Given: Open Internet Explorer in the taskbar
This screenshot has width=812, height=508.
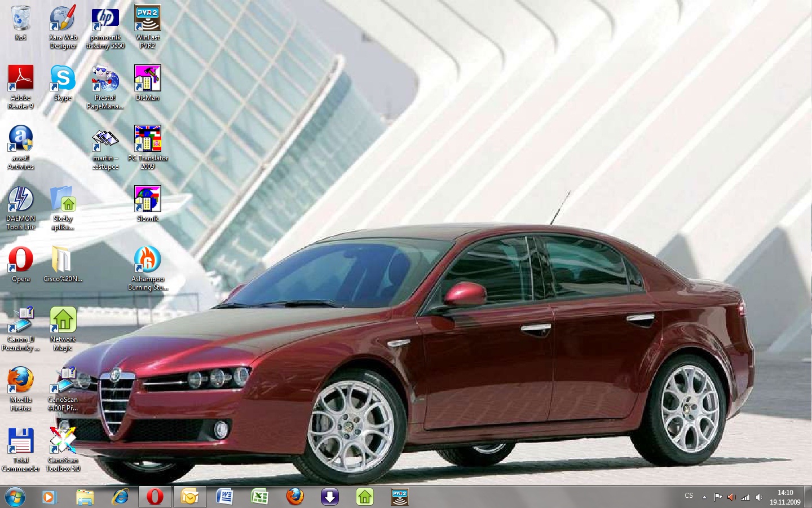Looking at the screenshot, I should click(x=120, y=497).
